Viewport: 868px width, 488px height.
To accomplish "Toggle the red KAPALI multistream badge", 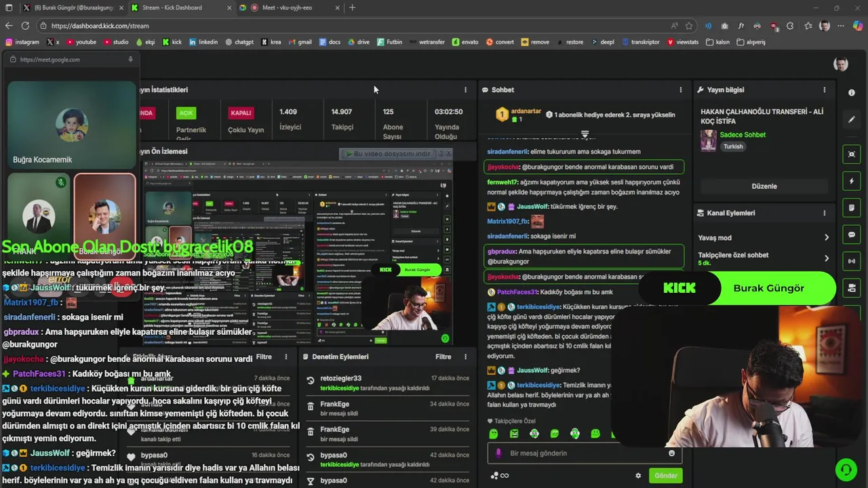I will pyautogui.click(x=241, y=113).
